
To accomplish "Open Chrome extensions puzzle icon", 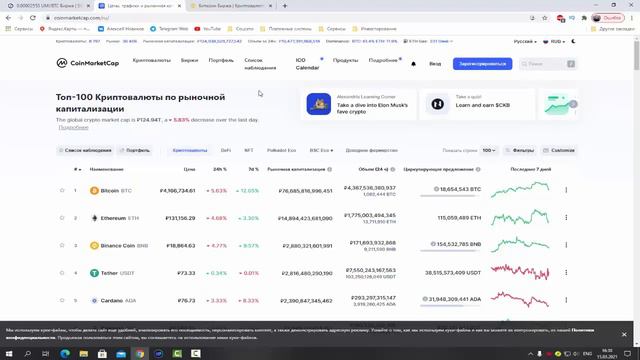I will (584, 18).
